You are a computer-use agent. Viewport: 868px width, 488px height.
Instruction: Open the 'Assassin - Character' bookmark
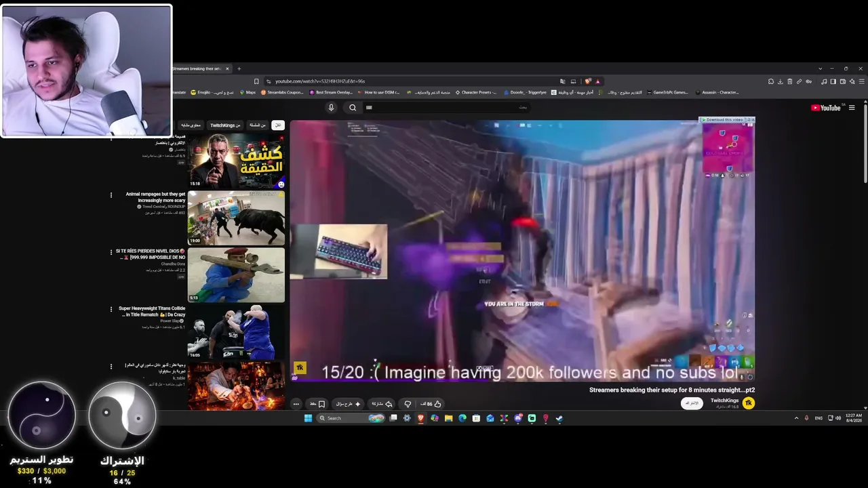pyautogui.click(x=717, y=92)
